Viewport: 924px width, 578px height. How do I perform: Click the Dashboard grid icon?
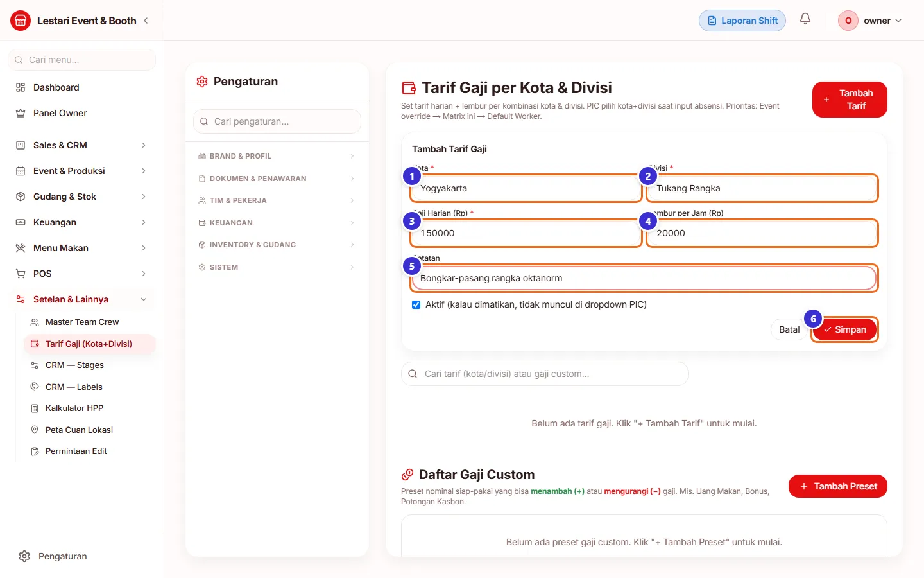click(21, 87)
